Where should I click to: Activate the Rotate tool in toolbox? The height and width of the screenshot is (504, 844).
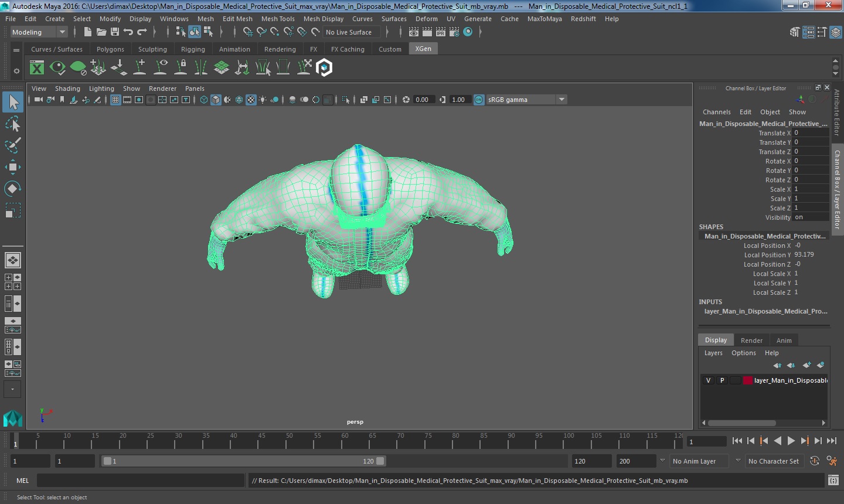[x=13, y=188]
